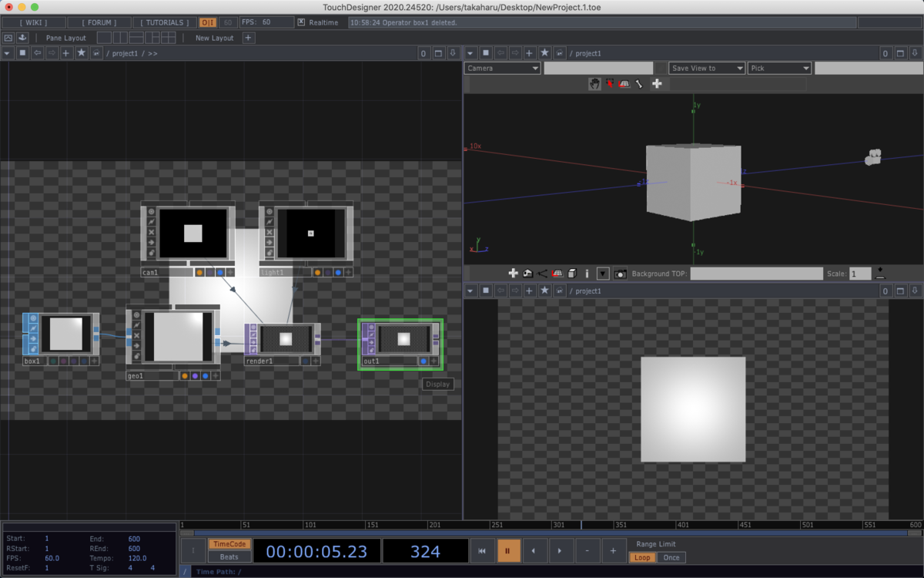Image resolution: width=924 pixels, height=578 pixels.
Task: Open pane type menu of camera viewer pane
Action: [470, 53]
